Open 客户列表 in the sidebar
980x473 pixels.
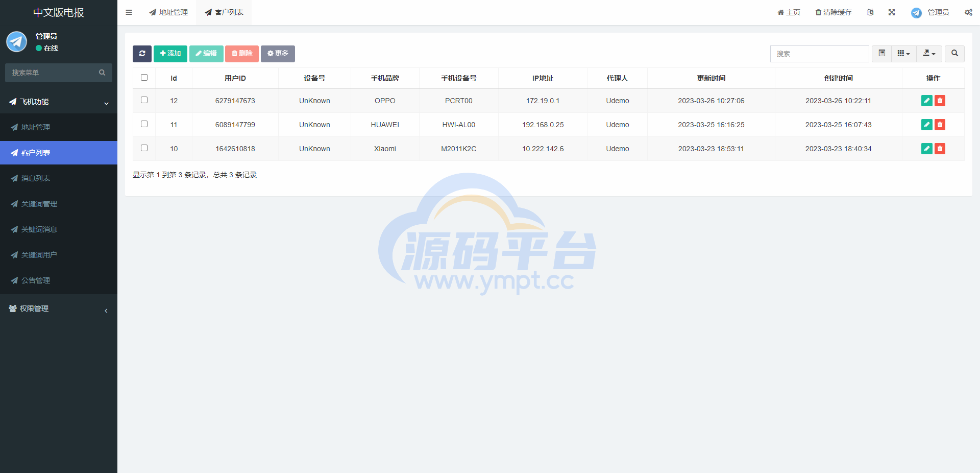[x=59, y=153]
